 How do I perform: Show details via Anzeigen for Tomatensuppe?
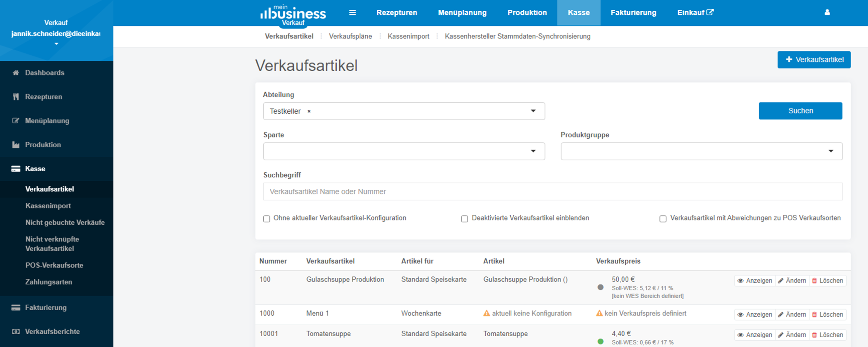click(x=755, y=335)
